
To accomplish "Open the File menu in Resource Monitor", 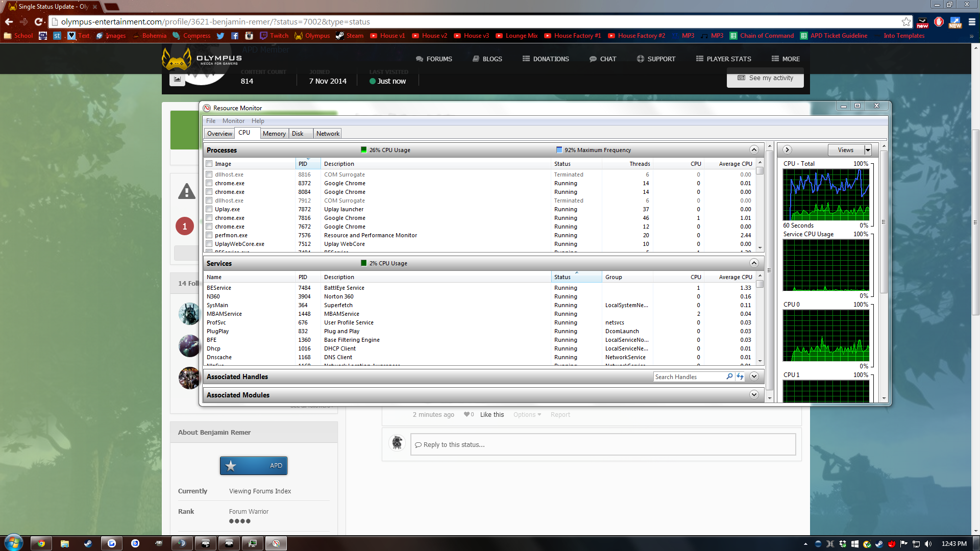I will (x=211, y=121).
